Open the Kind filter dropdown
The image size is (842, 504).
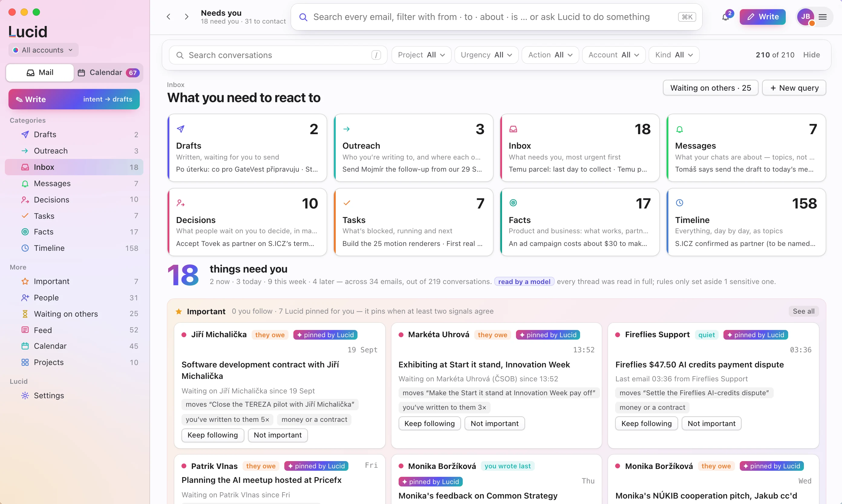(x=674, y=55)
